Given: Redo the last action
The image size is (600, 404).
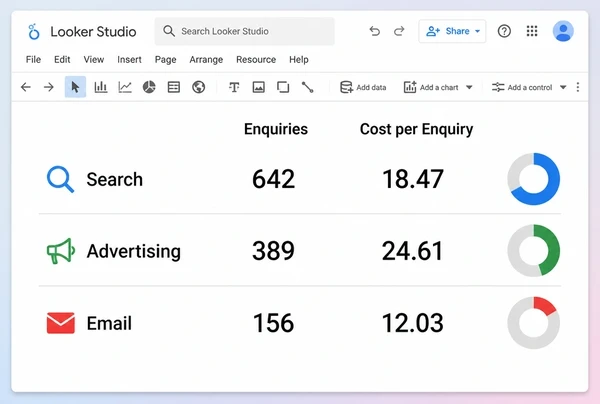Looking at the screenshot, I should [399, 31].
